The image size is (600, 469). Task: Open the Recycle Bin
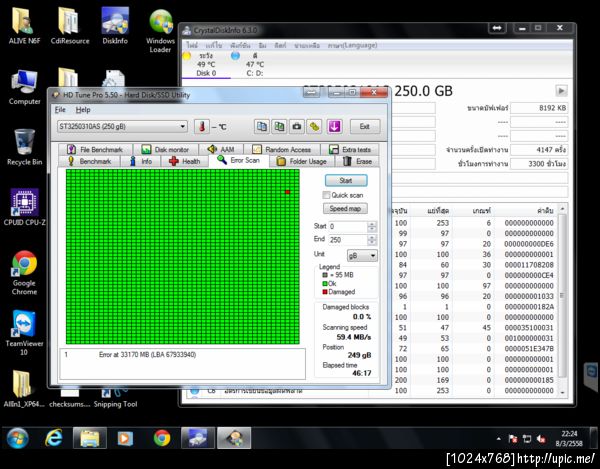tap(24, 147)
